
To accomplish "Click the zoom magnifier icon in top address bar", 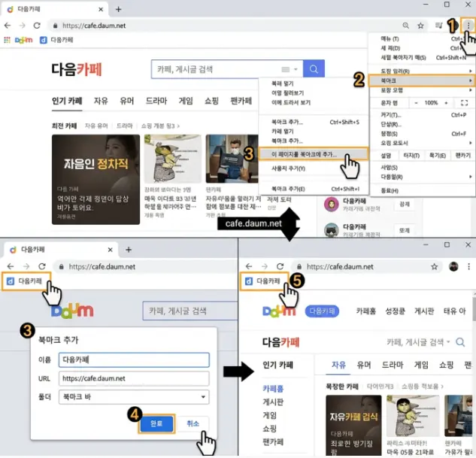I will [405, 26].
